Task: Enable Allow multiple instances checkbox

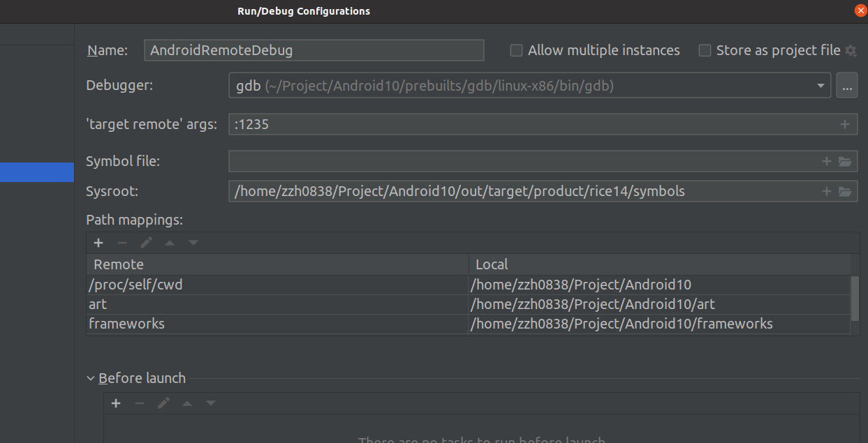Action: click(516, 50)
